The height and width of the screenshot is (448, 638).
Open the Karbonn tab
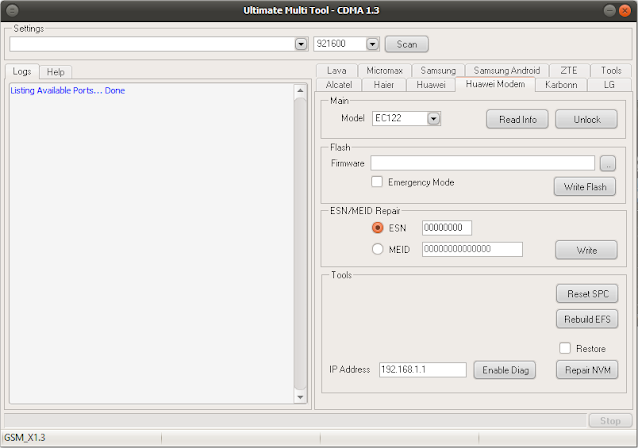click(561, 85)
